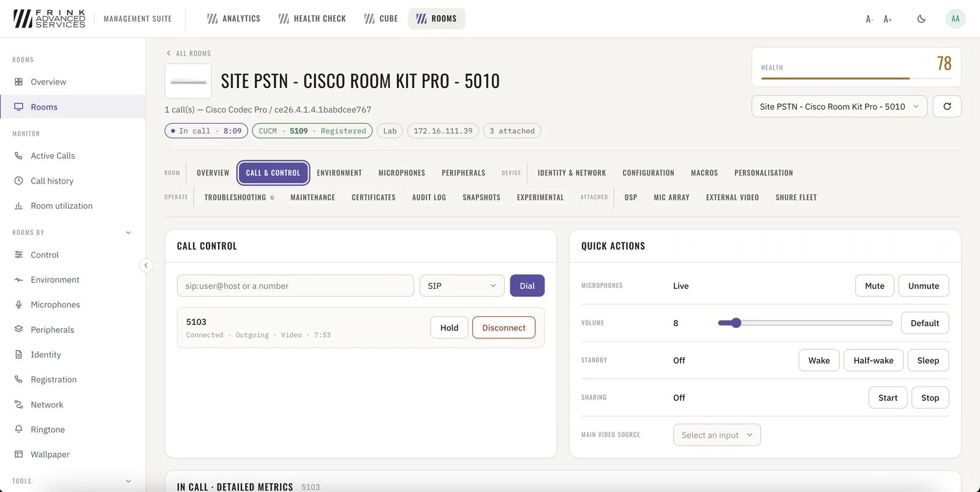The image size is (980, 492).
Task: Open Peripherals in the left sidebar
Action: pos(72,330)
